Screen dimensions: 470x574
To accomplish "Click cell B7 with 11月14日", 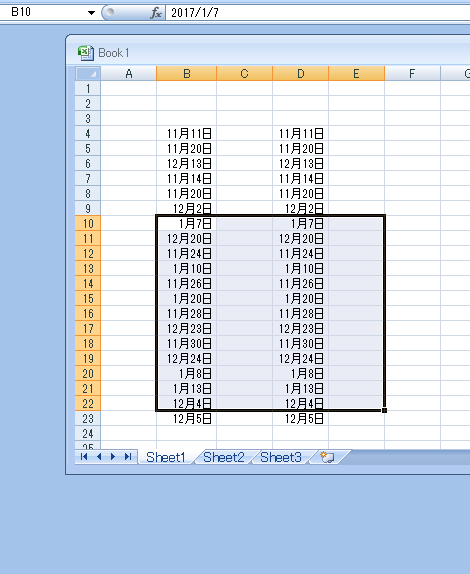I will [x=187, y=179].
